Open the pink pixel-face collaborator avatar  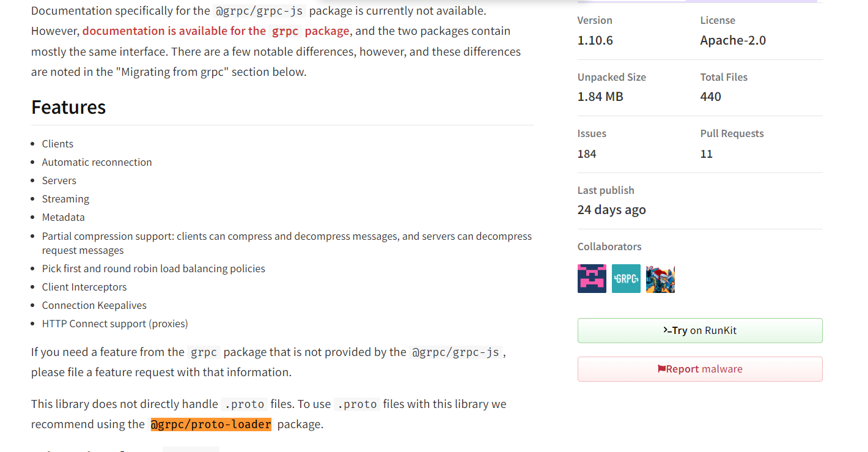[x=592, y=279]
